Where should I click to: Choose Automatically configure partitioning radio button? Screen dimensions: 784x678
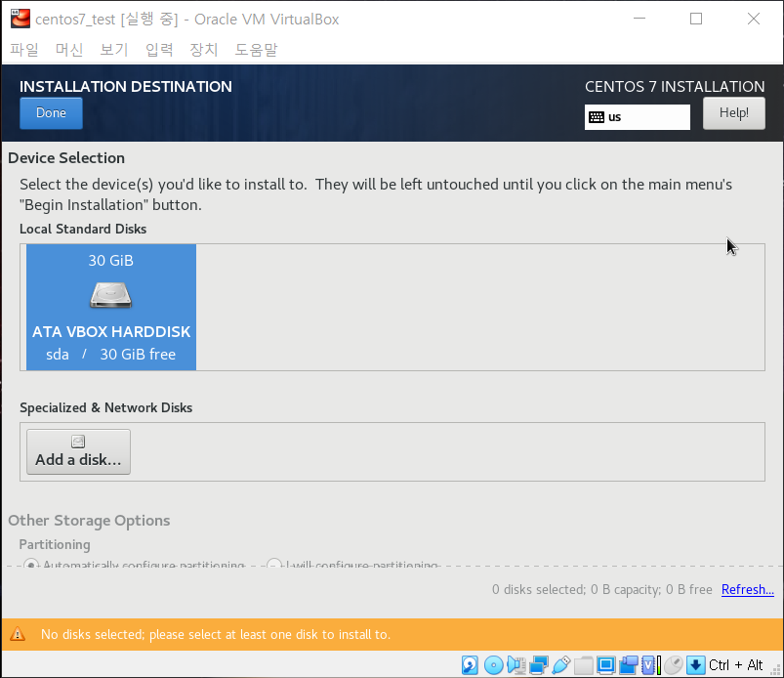31,564
